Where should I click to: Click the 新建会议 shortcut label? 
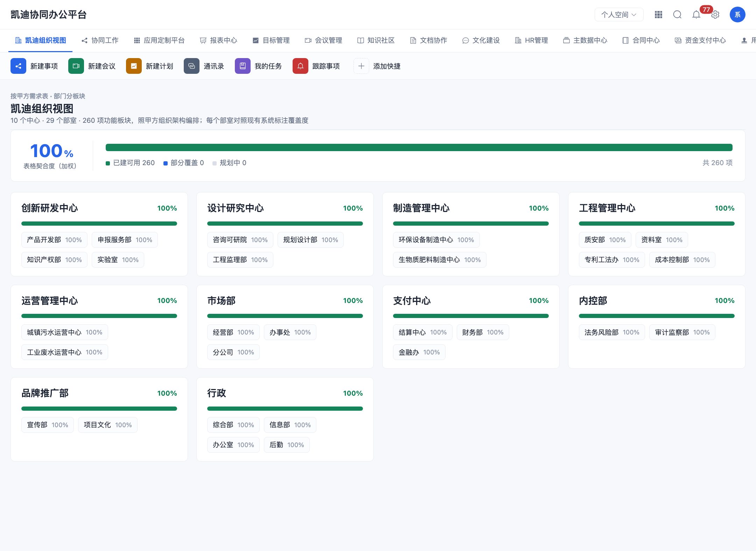tap(102, 66)
